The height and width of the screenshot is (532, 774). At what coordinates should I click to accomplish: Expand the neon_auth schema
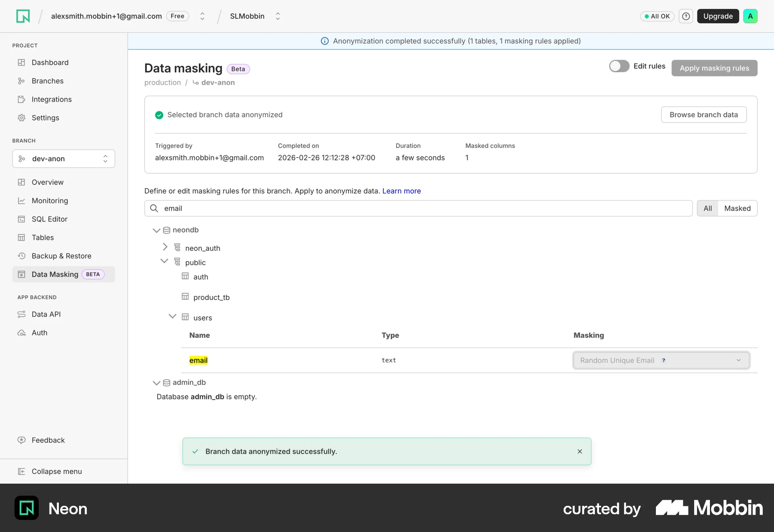pyautogui.click(x=165, y=247)
